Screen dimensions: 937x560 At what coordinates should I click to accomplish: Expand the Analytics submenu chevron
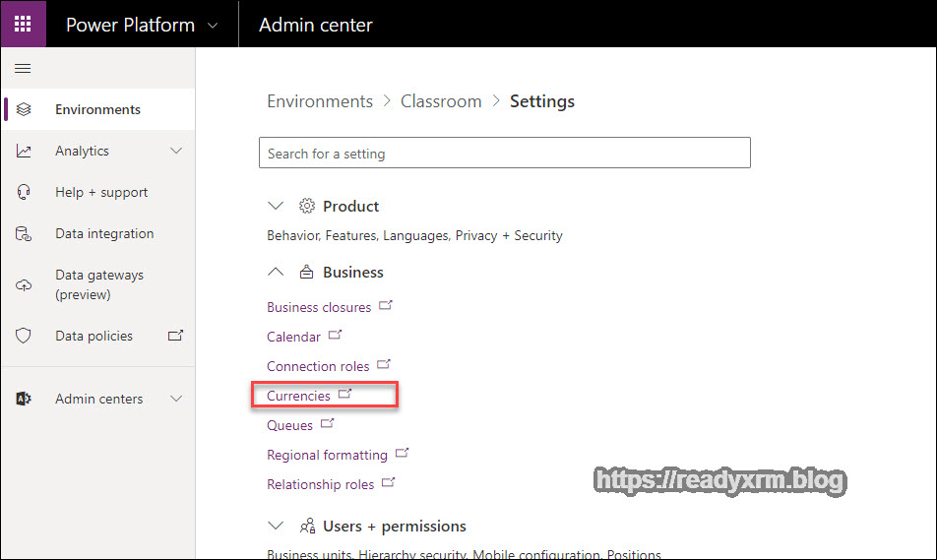[x=176, y=151]
